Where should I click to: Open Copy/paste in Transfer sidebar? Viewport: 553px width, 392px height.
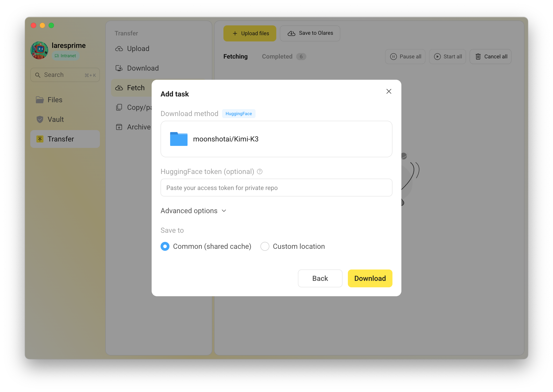[x=131, y=107]
